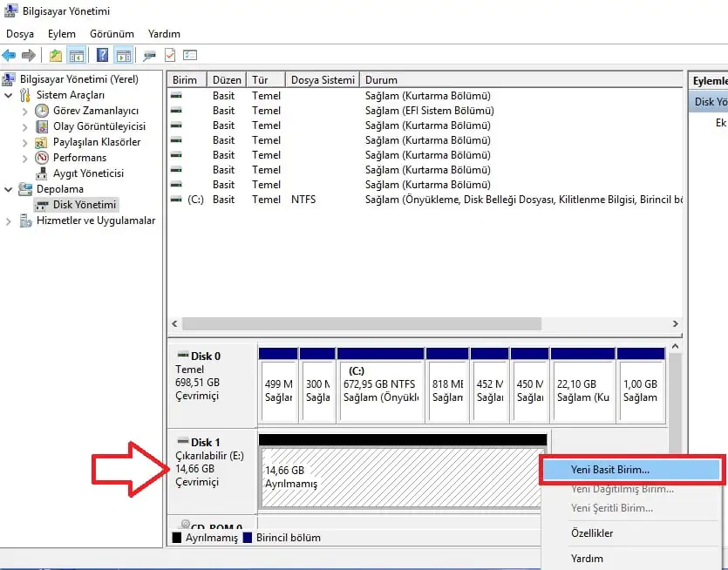Click the Forward arrow toolbar icon
Image resolution: width=728 pixels, height=570 pixels.
coord(29,56)
